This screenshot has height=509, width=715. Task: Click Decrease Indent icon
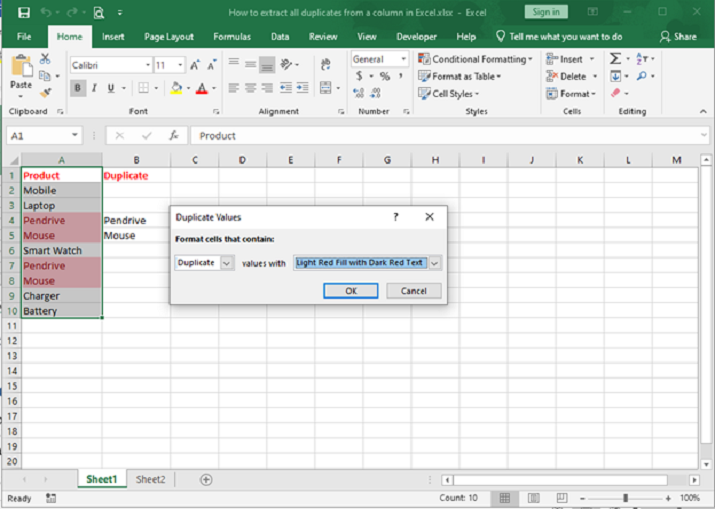[286, 88]
